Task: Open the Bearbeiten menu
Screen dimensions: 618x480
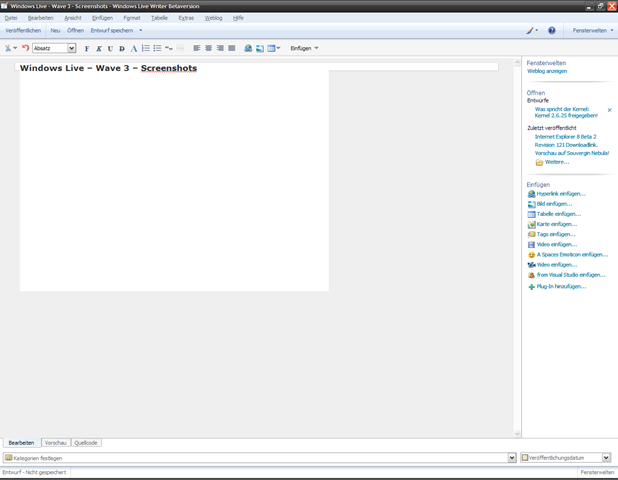Action: coord(41,18)
